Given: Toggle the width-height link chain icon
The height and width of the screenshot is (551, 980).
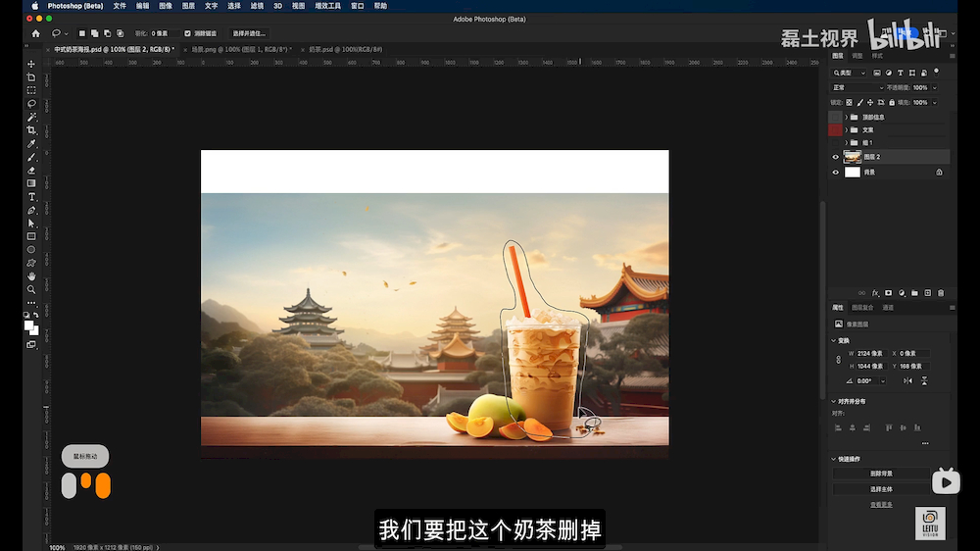Looking at the screenshot, I should point(838,360).
